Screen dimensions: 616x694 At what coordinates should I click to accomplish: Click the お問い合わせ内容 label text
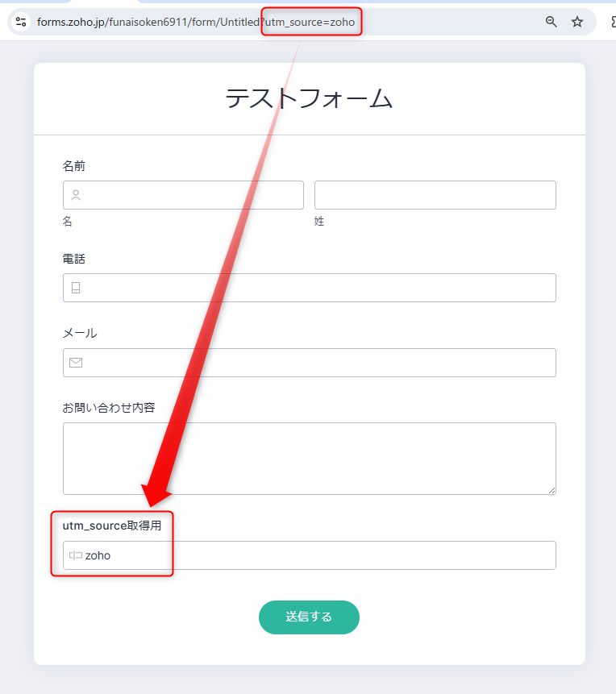(109, 407)
